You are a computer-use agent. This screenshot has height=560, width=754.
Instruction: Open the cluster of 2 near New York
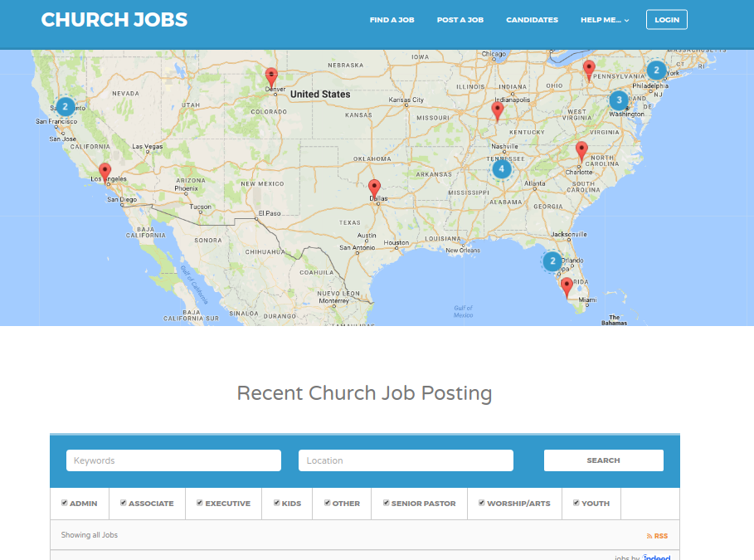[656, 71]
